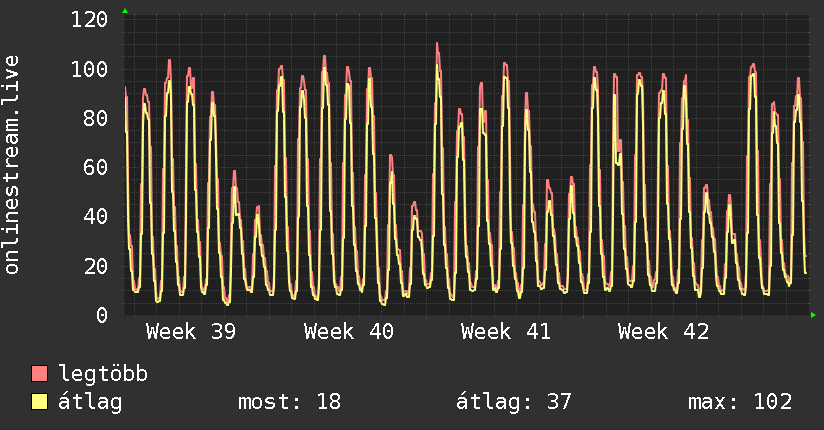Click the green arrow ending the x-axis
Screen dimensions: 824x430
point(813,315)
